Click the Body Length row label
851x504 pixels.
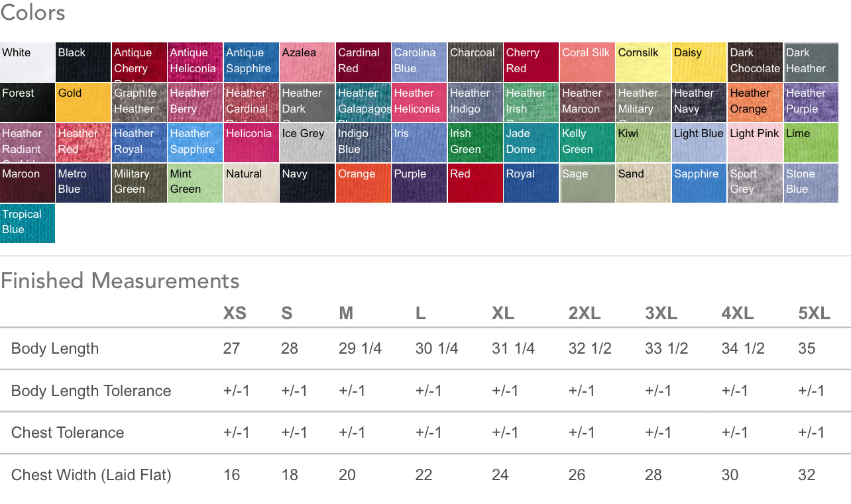tap(55, 348)
